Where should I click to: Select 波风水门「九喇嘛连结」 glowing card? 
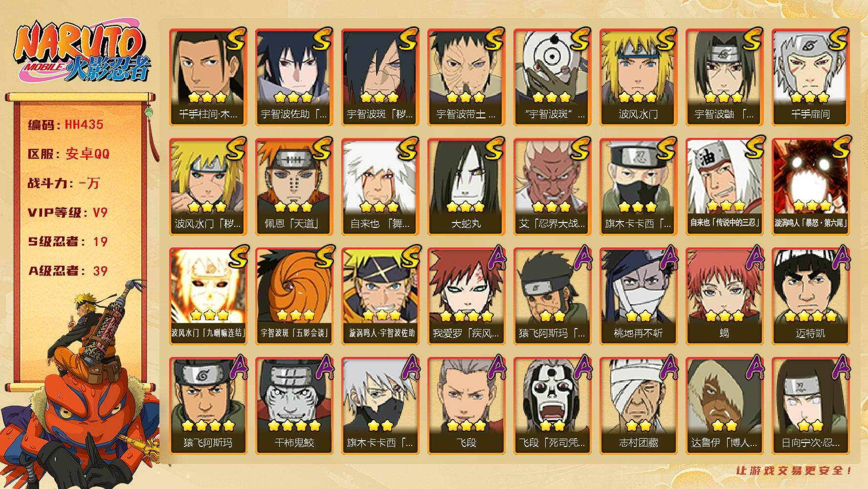(x=208, y=296)
